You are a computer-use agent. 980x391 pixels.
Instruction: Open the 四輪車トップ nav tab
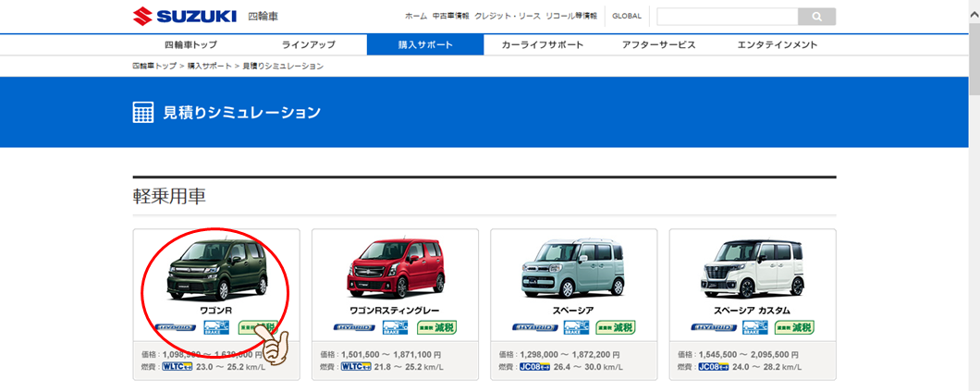tap(190, 45)
